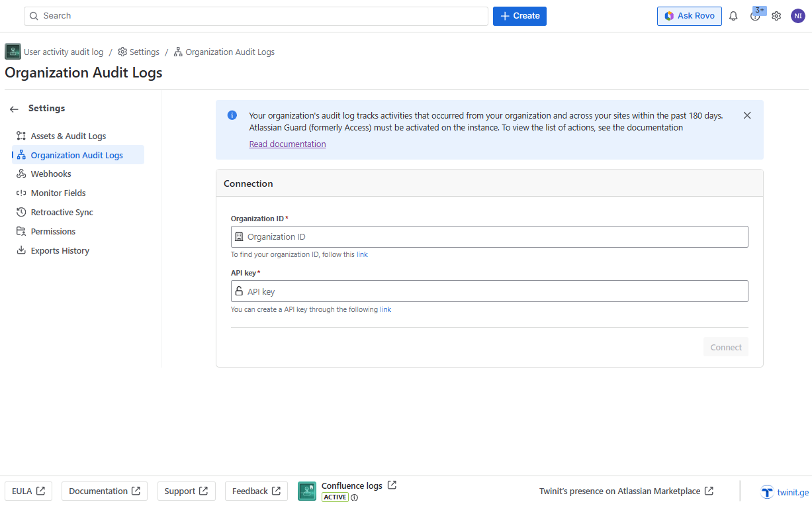Image resolution: width=812 pixels, height=506 pixels.
Task: Focus the API key field
Action: coord(490,291)
